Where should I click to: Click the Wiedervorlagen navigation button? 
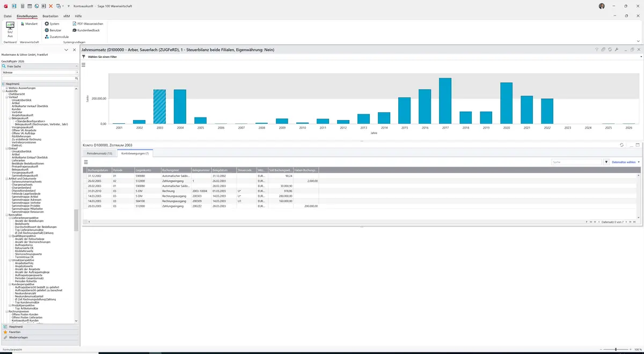pos(40,337)
